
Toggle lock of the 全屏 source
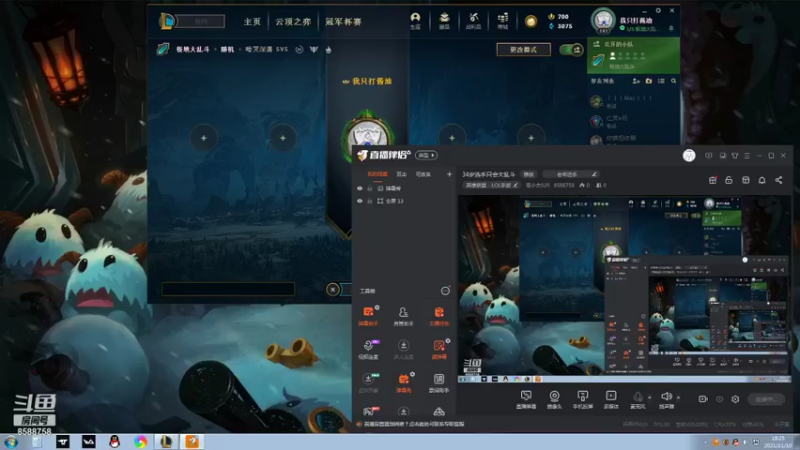pos(370,201)
